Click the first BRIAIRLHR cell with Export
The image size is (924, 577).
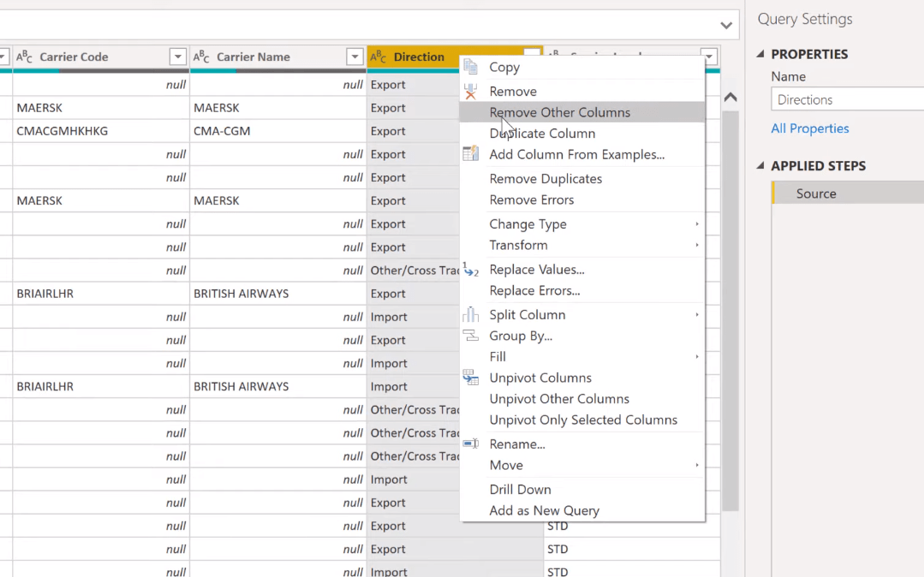pyautogui.click(x=101, y=294)
